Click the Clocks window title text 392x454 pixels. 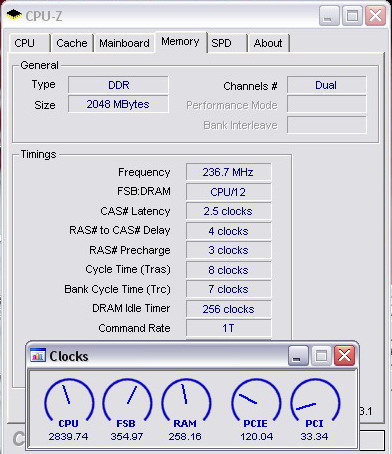(x=69, y=356)
